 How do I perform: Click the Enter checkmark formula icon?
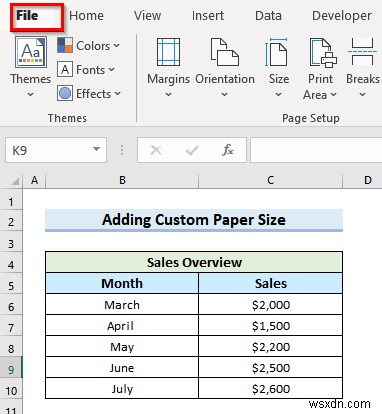point(192,150)
